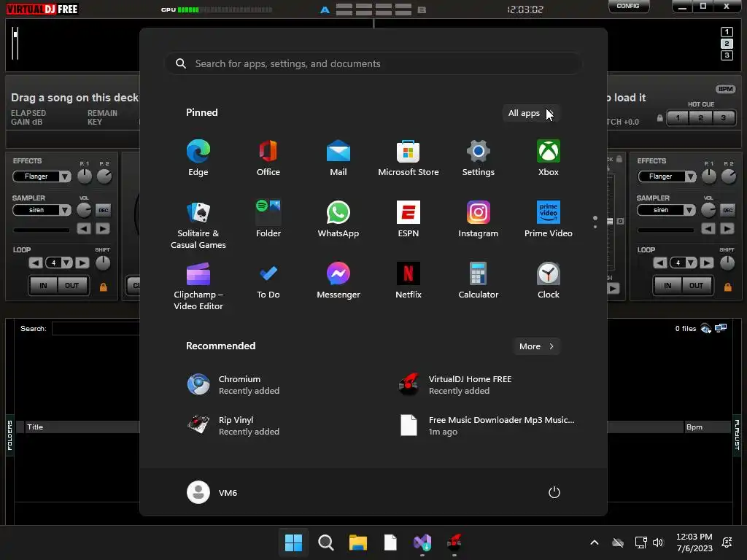The width and height of the screenshot is (747, 560).
Task: Open the CONFIG button in VirtualDJ
Action: click(x=628, y=6)
